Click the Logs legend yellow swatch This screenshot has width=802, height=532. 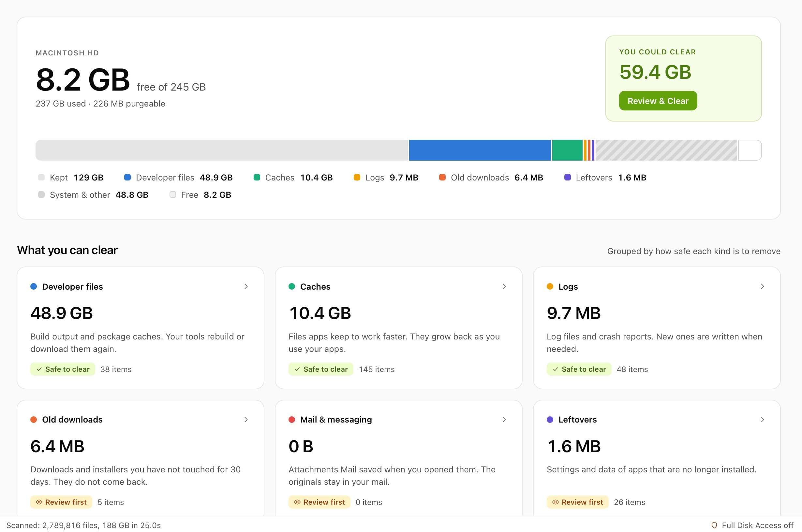(357, 177)
